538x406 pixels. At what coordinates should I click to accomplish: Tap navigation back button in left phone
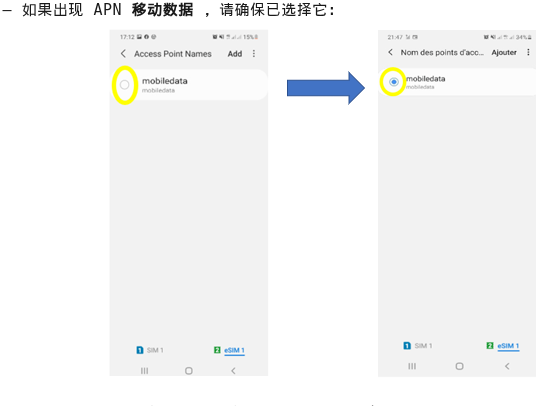coord(233,371)
